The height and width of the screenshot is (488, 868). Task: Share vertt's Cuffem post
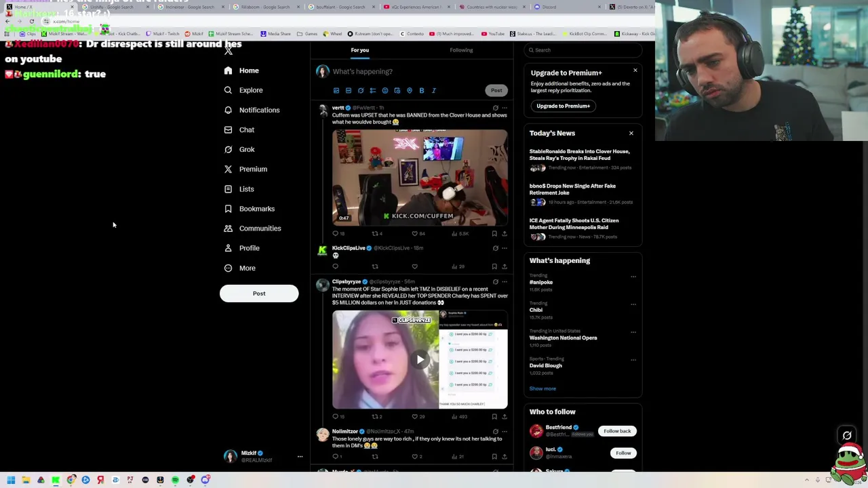(x=505, y=233)
